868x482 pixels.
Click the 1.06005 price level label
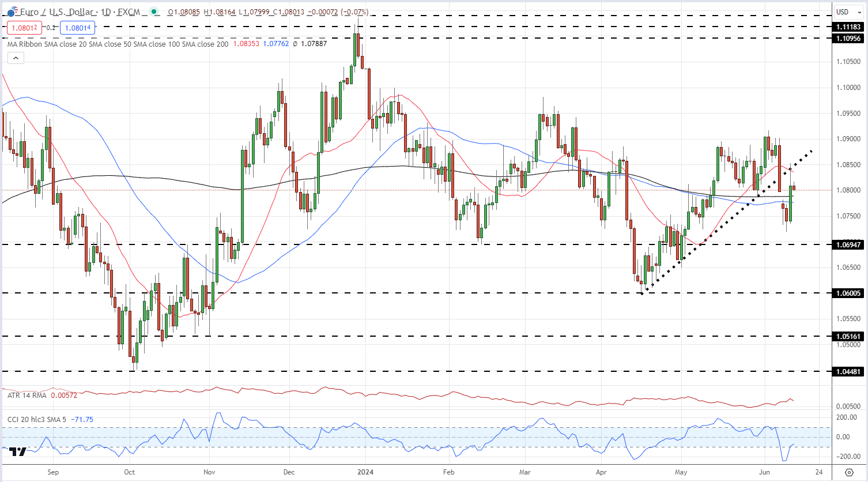(x=848, y=293)
